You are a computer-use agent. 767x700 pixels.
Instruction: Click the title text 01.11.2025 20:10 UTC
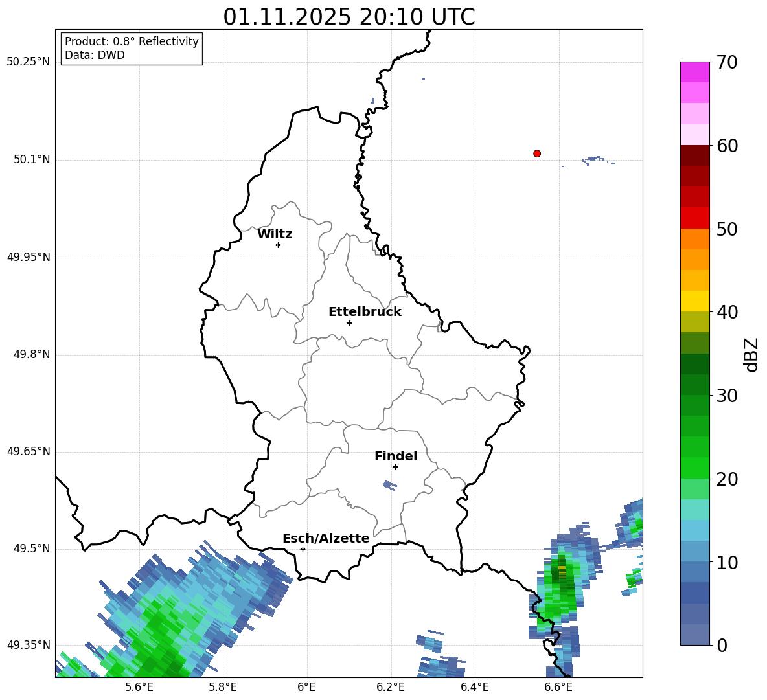point(349,17)
